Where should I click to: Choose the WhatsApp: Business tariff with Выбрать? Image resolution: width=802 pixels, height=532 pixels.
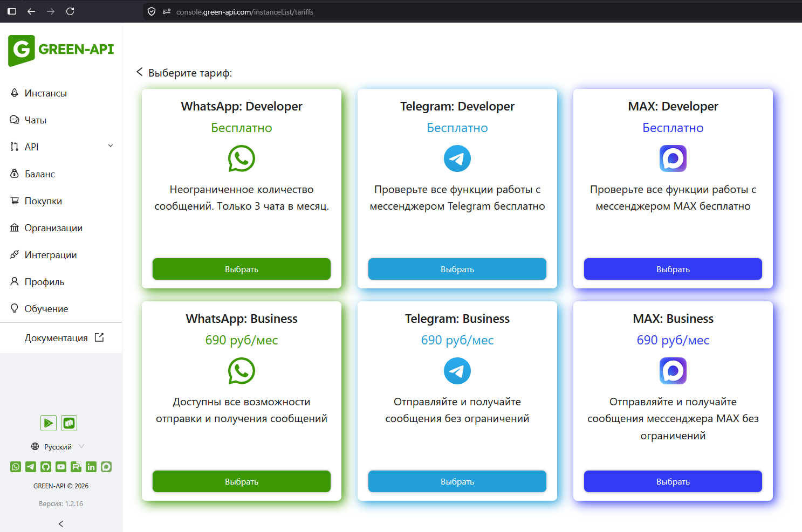pyautogui.click(x=242, y=481)
